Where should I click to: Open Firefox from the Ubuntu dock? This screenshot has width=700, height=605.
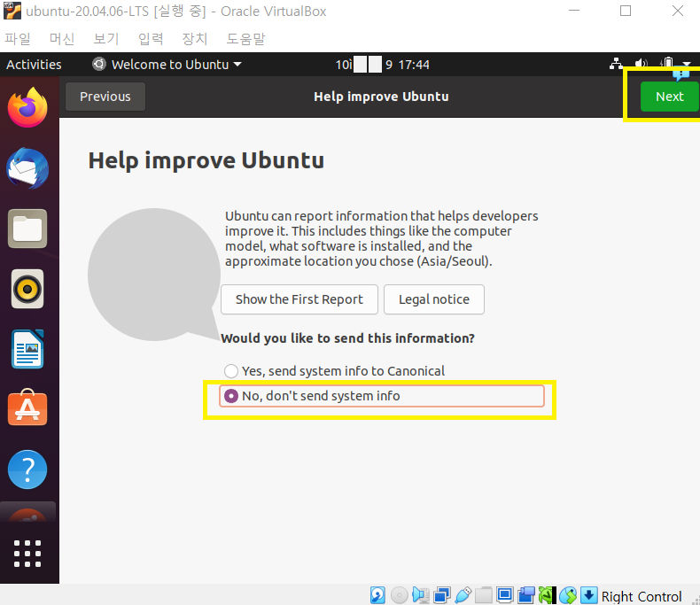[27, 107]
